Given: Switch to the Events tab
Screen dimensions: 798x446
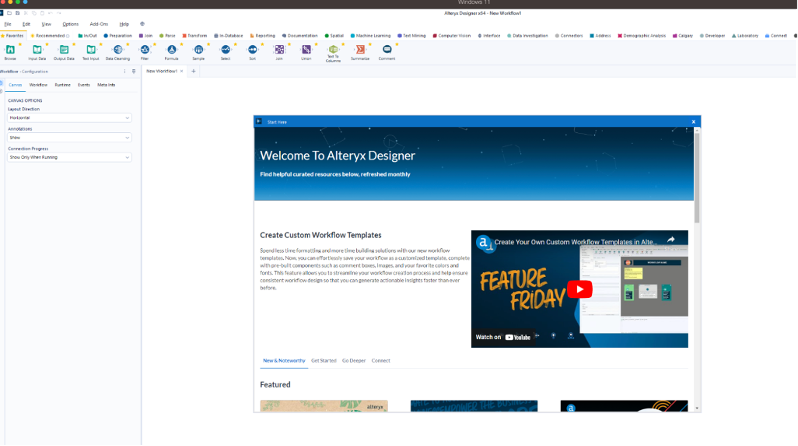Looking at the screenshot, I should (84, 85).
